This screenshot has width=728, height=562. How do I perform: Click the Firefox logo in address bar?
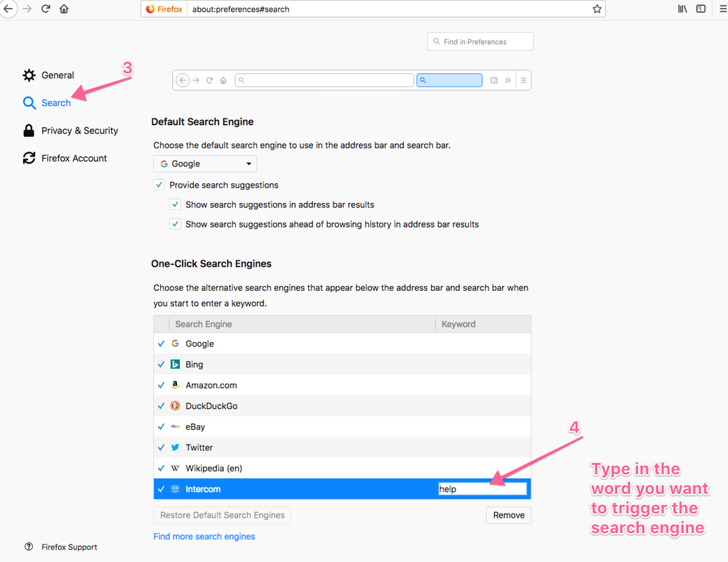[150, 9]
